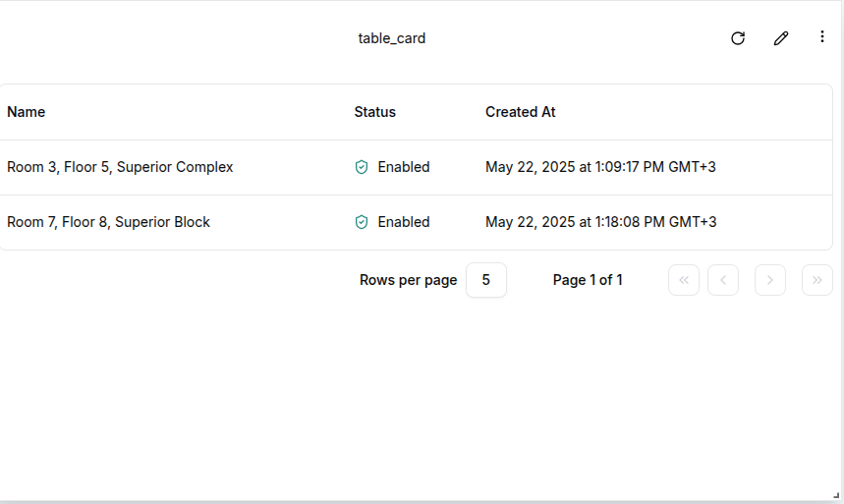Go to the first page
The height and width of the screenshot is (504, 844).
[684, 280]
